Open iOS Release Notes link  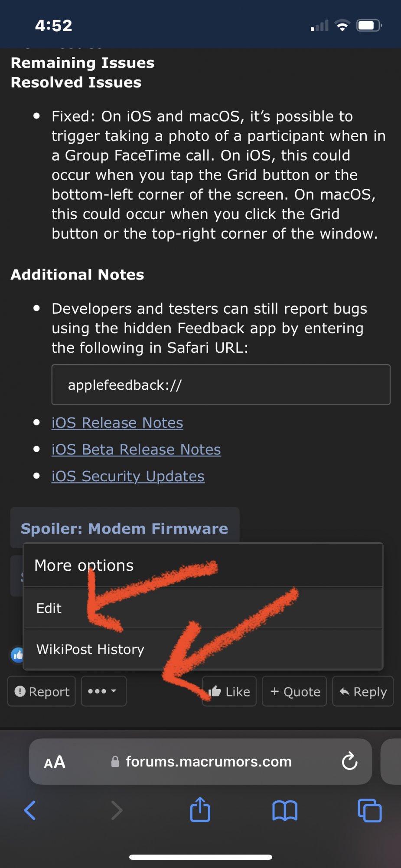coord(117,423)
